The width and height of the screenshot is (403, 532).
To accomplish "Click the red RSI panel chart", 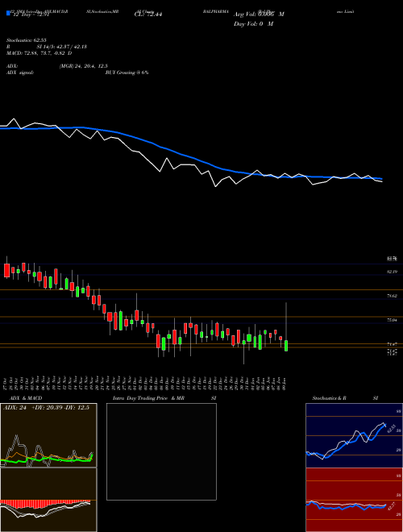I will 354,500.
